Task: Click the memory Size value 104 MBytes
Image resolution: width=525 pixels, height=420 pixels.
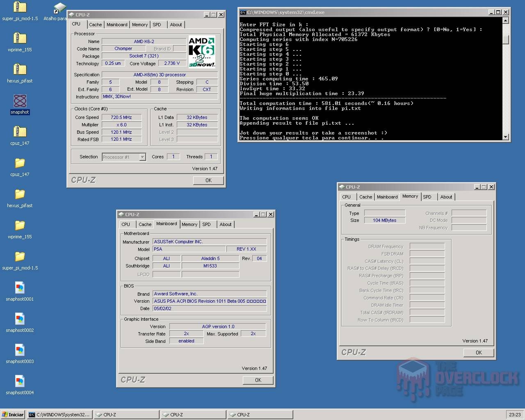Action: tap(385, 221)
